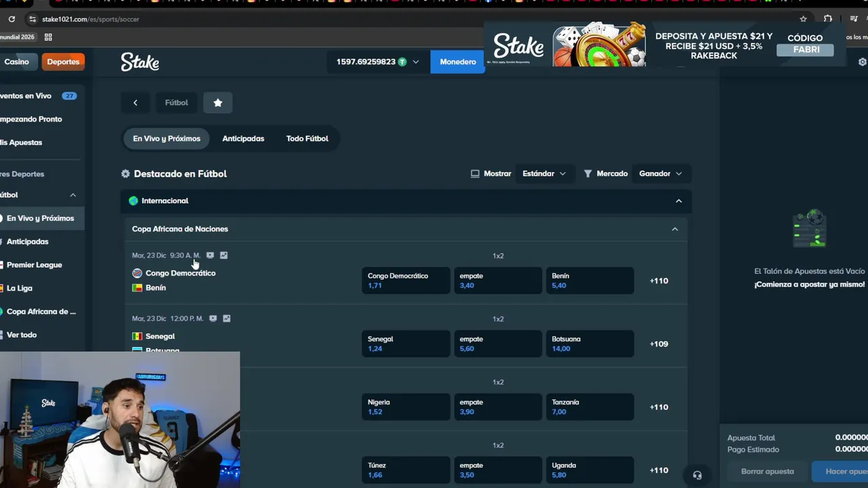868x488 pixels.
Task: Open Casino section
Action: click(x=17, y=62)
